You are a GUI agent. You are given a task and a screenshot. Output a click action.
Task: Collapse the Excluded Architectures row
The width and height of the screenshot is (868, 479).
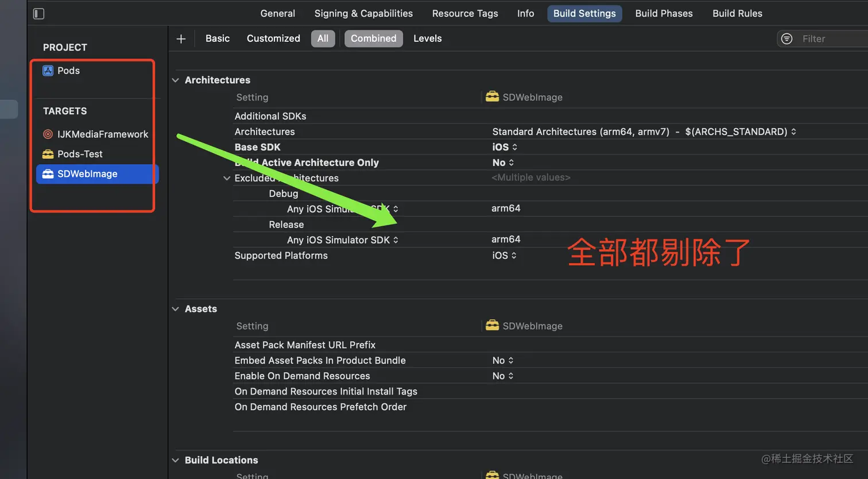pyautogui.click(x=227, y=178)
